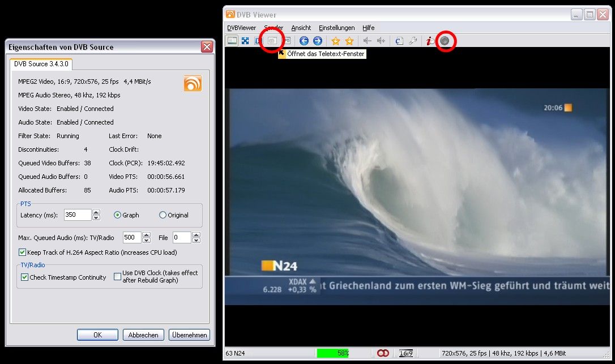Open the Teletext window toolbar icon
615x364 pixels.
[x=273, y=41]
